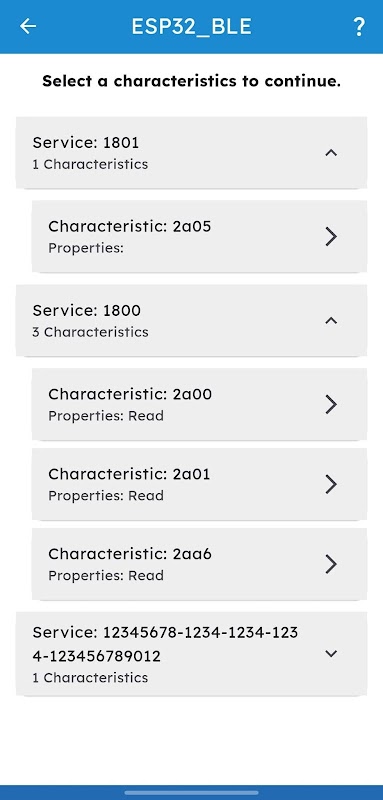383x800 pixels.
Task: Tap the ESP32_BLE title text
Action: (191, 27)
